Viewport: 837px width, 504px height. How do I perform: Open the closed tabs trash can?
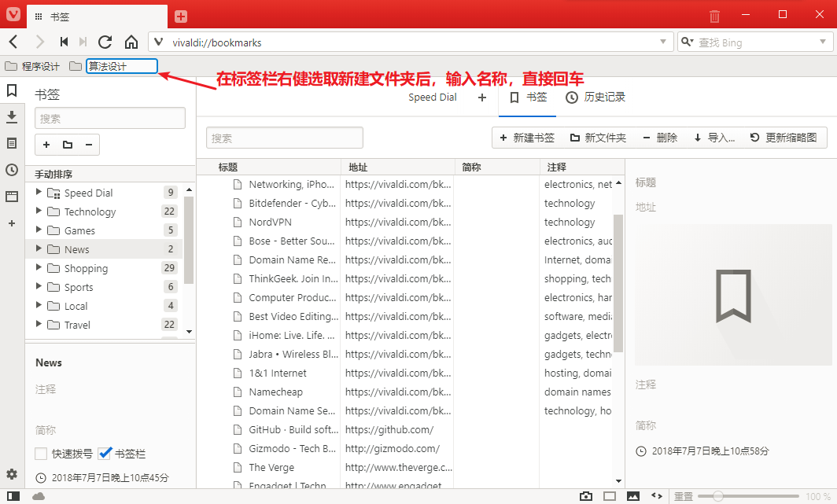(714, 16)
